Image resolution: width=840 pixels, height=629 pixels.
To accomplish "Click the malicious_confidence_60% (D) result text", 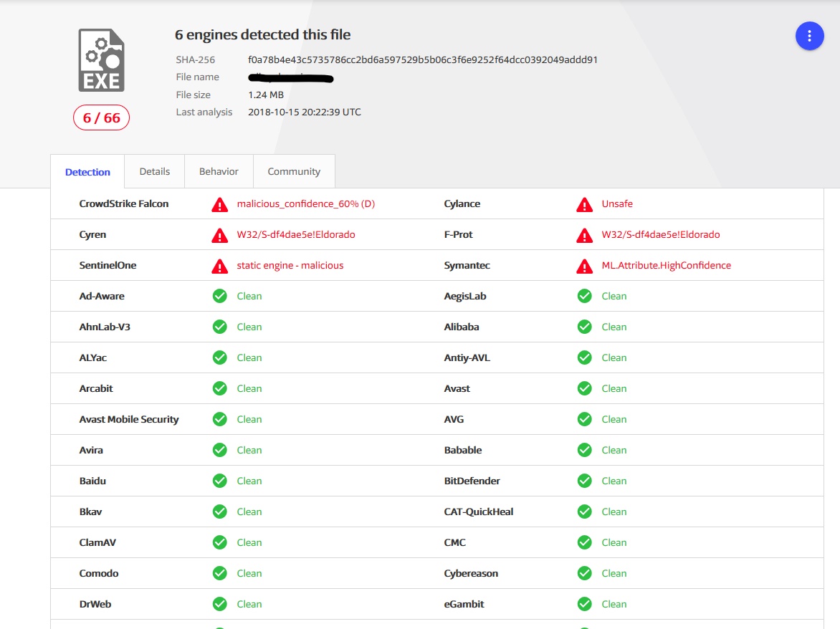I will pos(306,204).
